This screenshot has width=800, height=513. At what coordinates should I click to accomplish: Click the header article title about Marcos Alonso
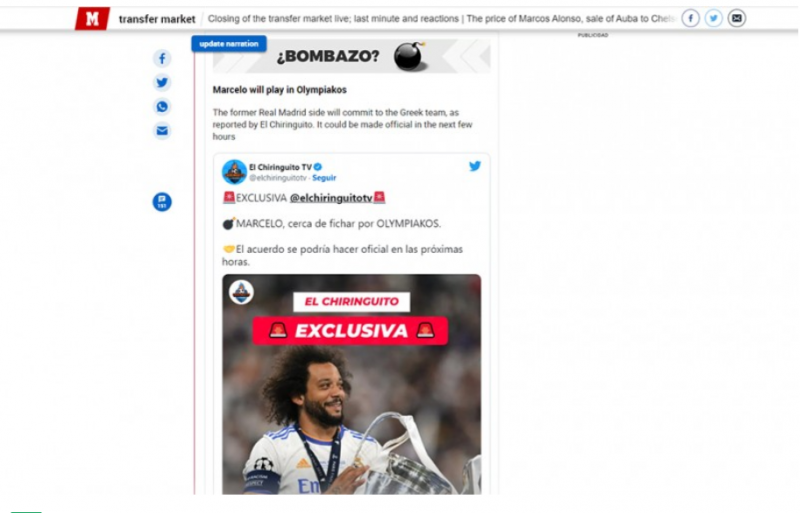tap(442, 19)
